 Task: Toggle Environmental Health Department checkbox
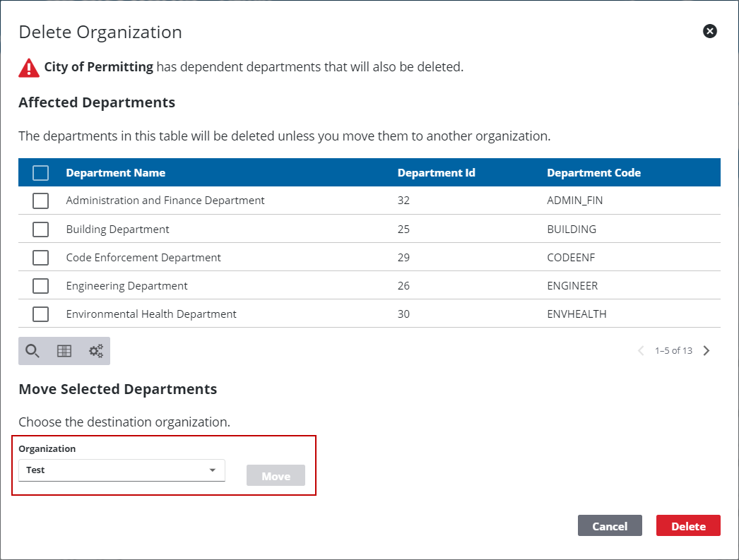(41, 314)
